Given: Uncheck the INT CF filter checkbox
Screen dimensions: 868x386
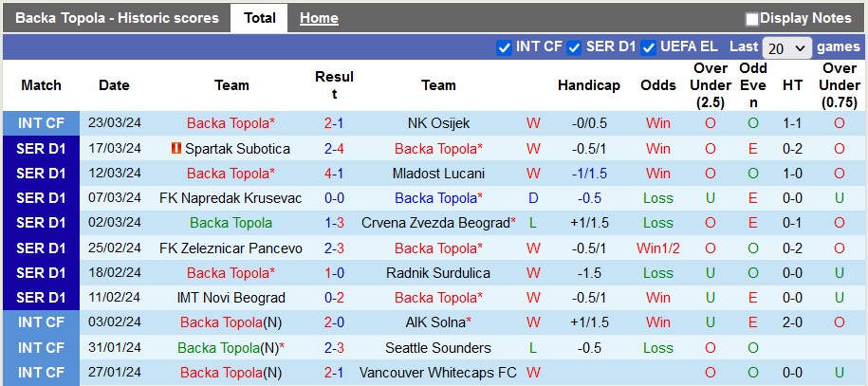Looking at the screenshot, I should 504,47.
